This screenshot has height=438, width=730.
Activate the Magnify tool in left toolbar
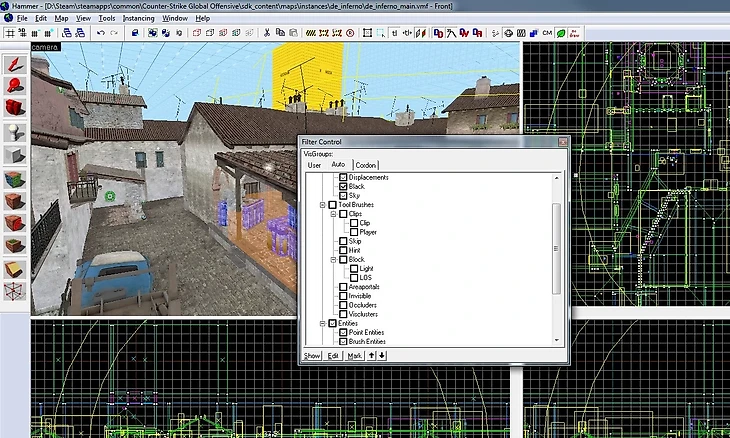tap(15, 86)
